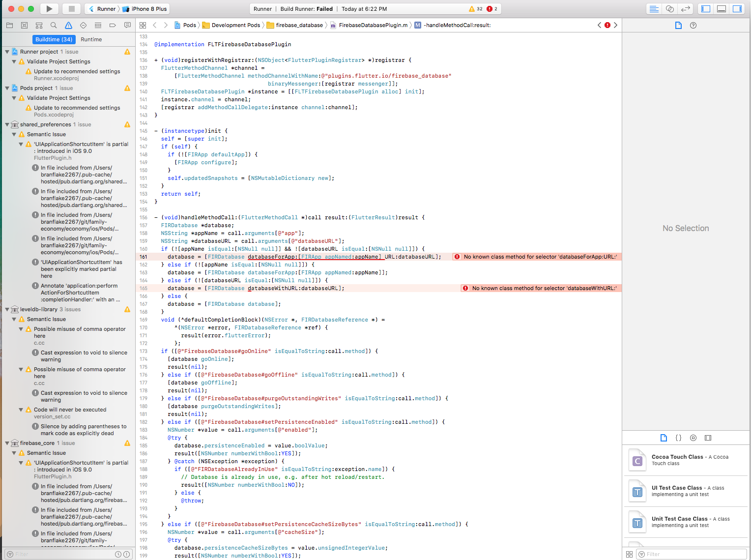Show the debug area pane
751x560 pixels.
point(721,8)
